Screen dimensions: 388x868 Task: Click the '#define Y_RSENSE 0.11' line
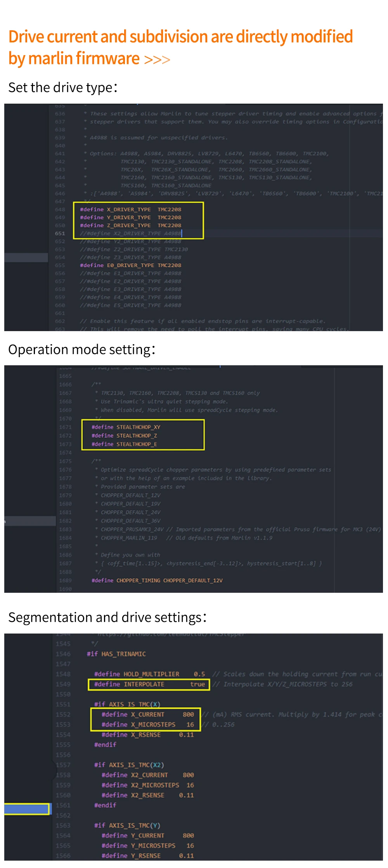tap(148, 856)
